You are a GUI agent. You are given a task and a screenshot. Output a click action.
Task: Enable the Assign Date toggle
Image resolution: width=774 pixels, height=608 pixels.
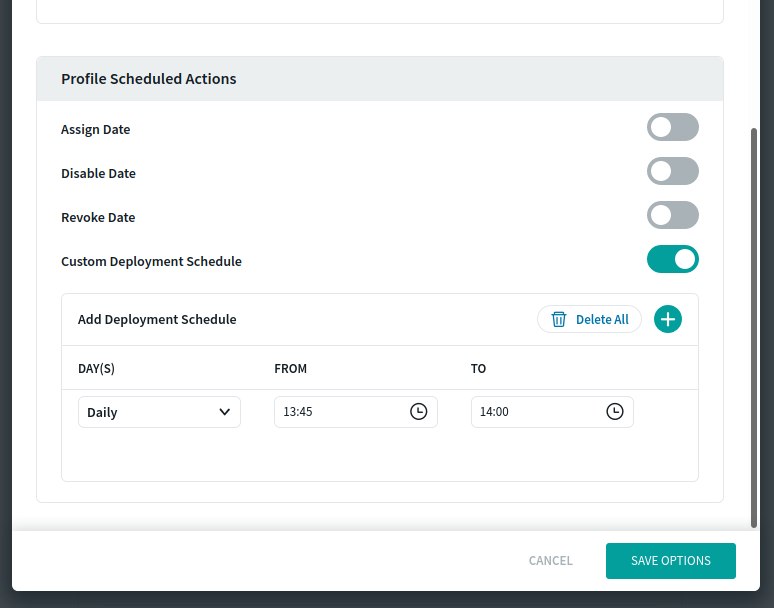pos(672,127)
